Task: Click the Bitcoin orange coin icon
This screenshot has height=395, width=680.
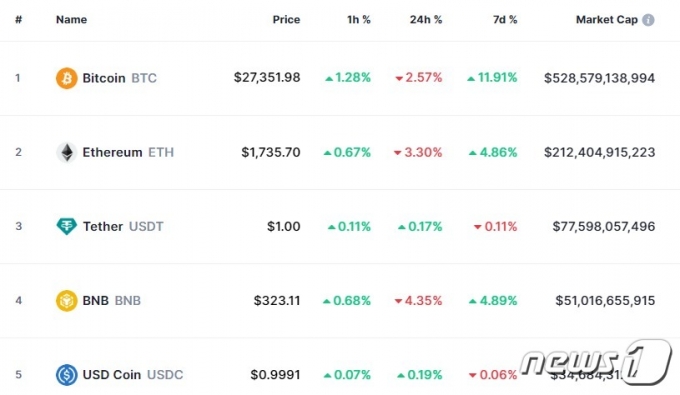Action: point(66,78)
